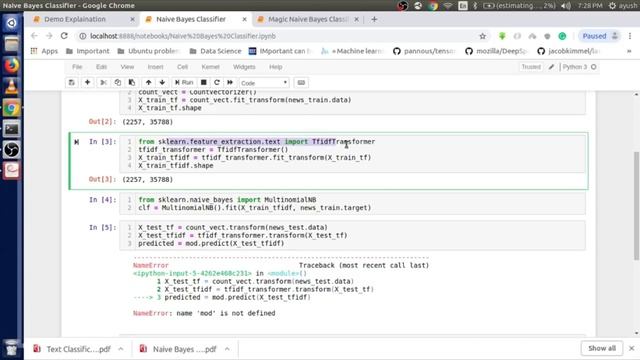
Task: Click Show all downloads button
Action: click(x=602, y=348)
